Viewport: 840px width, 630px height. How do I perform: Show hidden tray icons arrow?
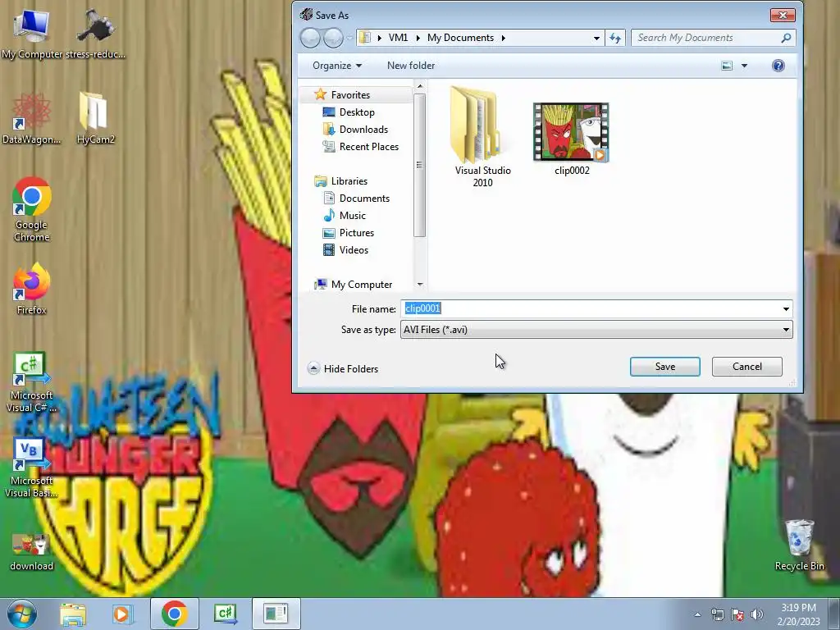click(x=697, y=614)
